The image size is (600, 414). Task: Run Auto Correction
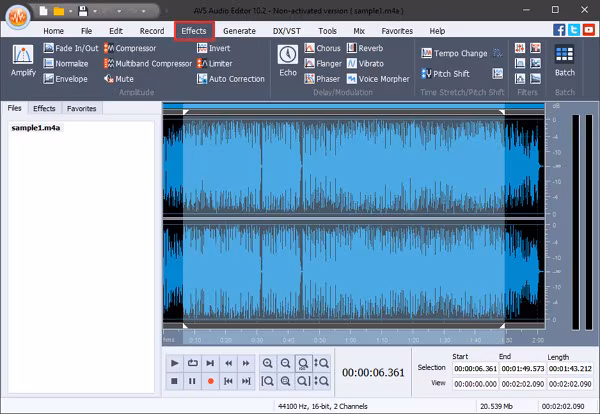tap(231, 79)
